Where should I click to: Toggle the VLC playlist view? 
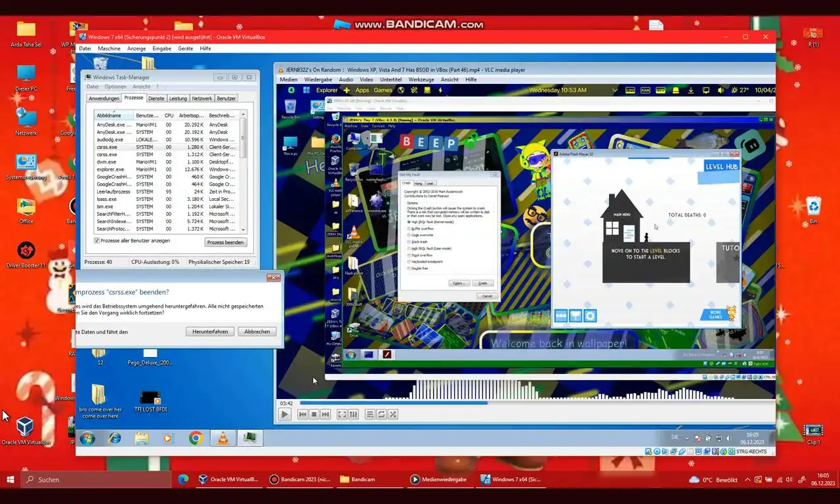click(370, 414)
